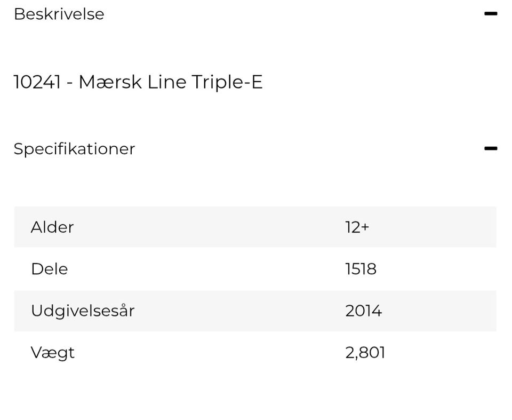Viewport: 512px width, 420px height.
Task: Click the word Line in the description
Action: click(166, 82)
